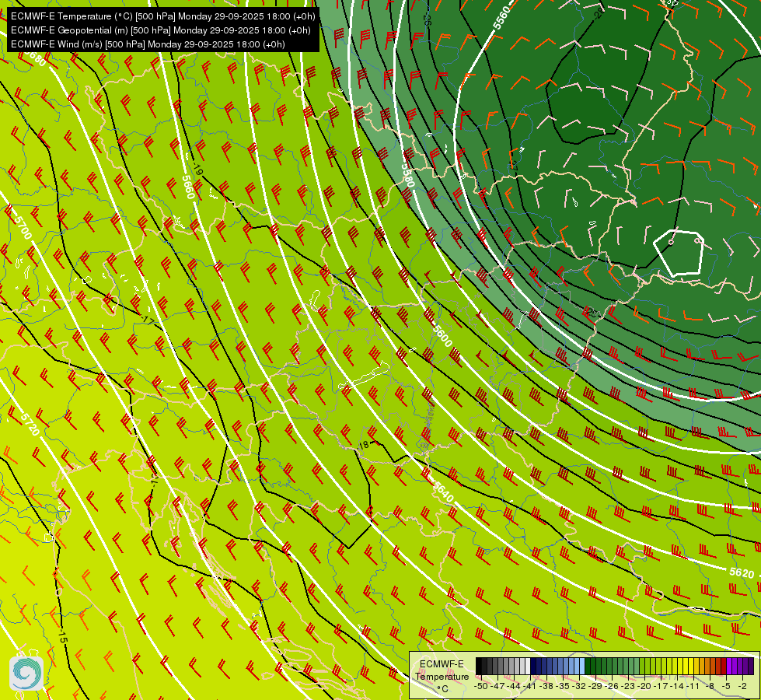Click the 5600 geopotential contour label

(442, 336)
